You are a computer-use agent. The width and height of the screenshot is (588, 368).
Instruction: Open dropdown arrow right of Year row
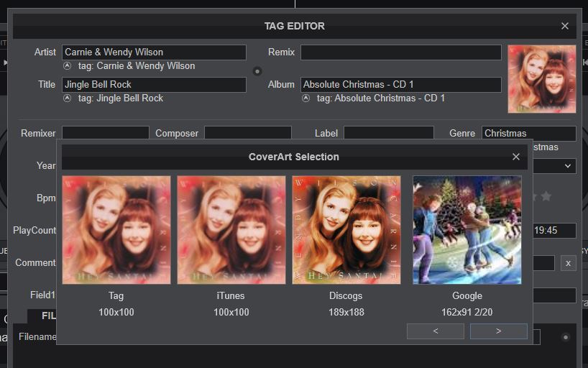(568, 166)
